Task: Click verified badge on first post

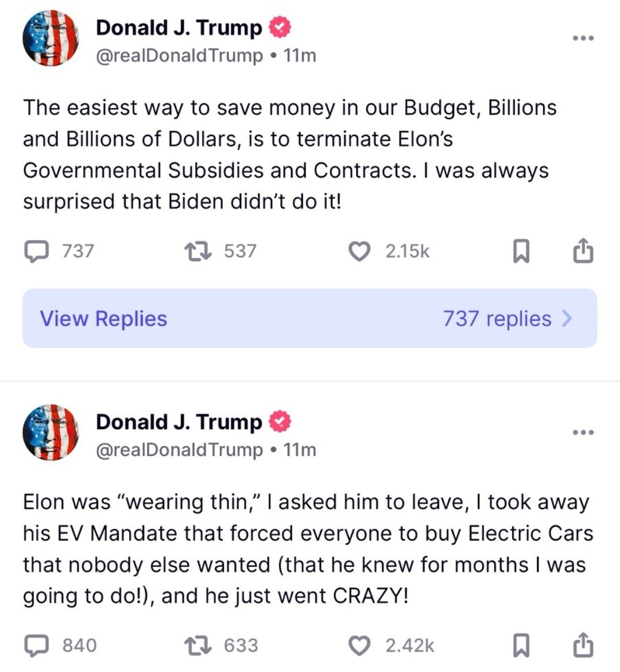Action: [281, 28]
